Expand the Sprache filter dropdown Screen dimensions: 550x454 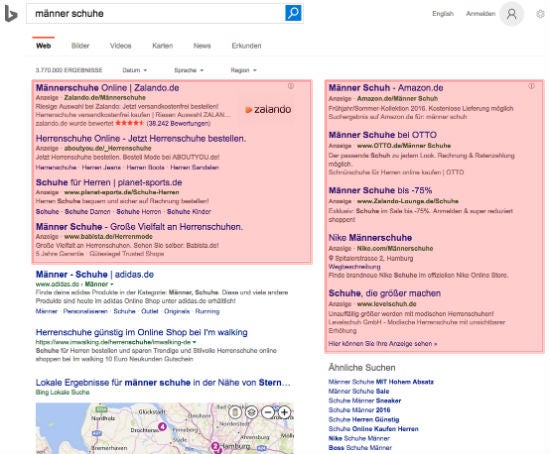click(x=189, y=70)
